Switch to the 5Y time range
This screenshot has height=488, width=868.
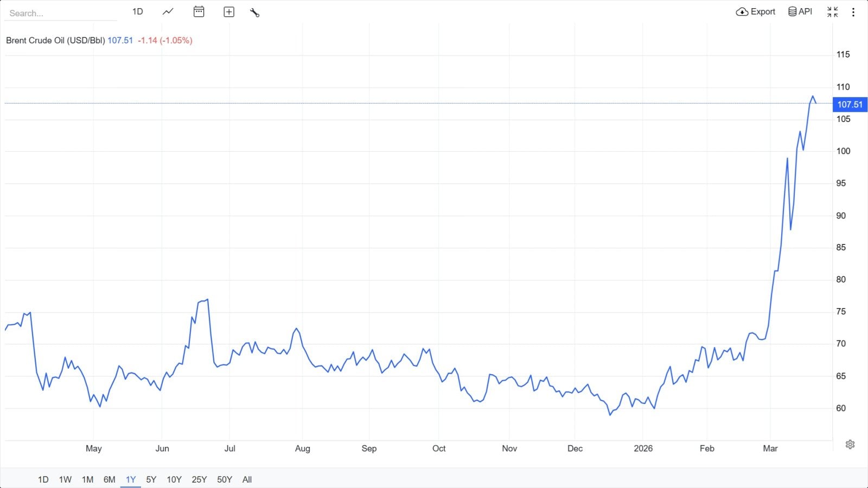[x=151, y=479]
